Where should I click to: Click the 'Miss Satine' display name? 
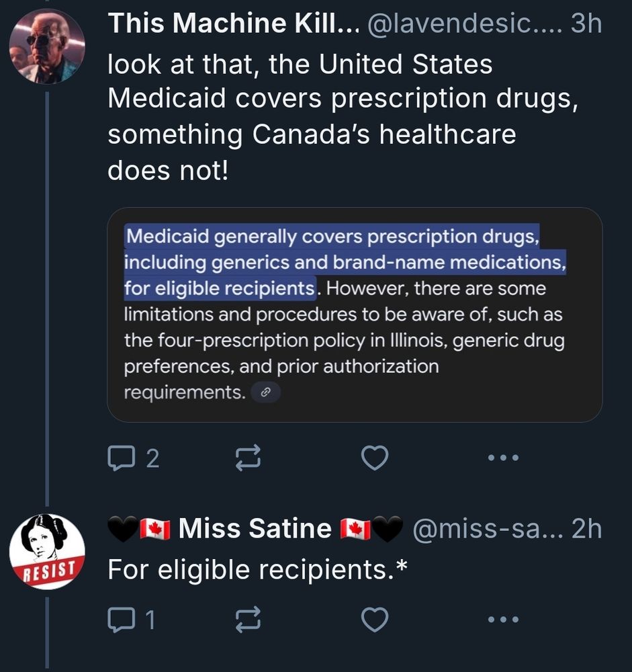coord(255,530)
